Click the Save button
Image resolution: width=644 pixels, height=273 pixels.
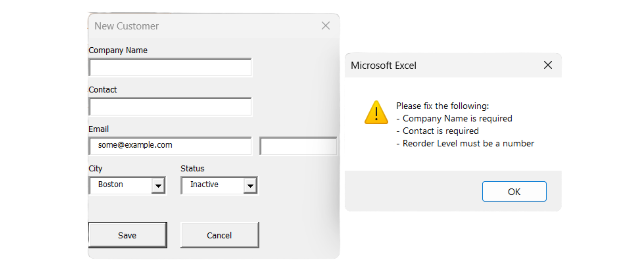tap(128, 235)
